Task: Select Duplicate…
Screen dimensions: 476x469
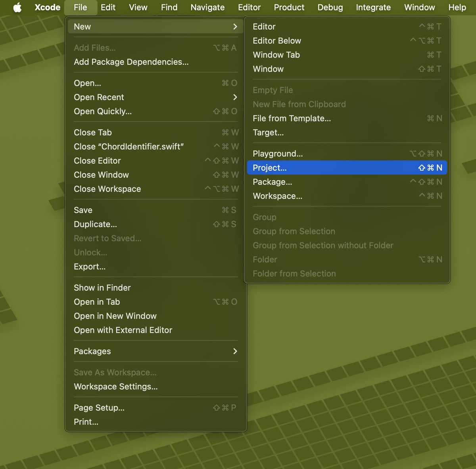Action: 155,224
